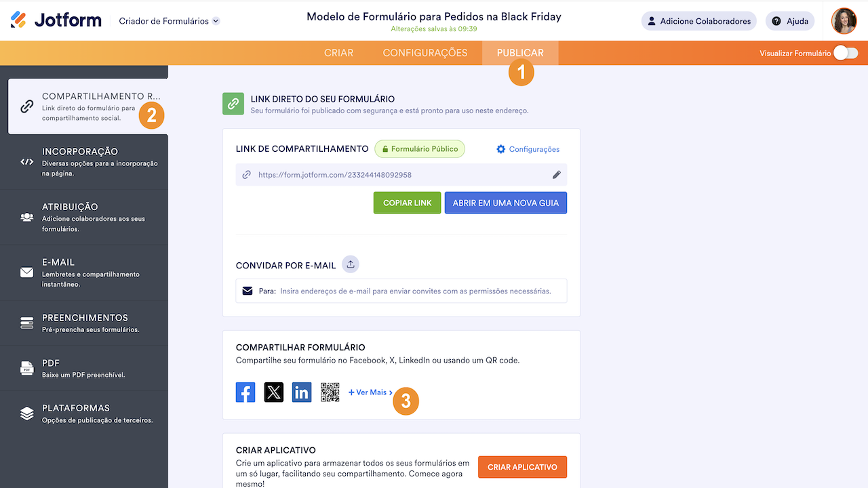Click the LinkedIn share icon
Image resolution: width=868 pixels, height=488 pixels.
[302, 392]
